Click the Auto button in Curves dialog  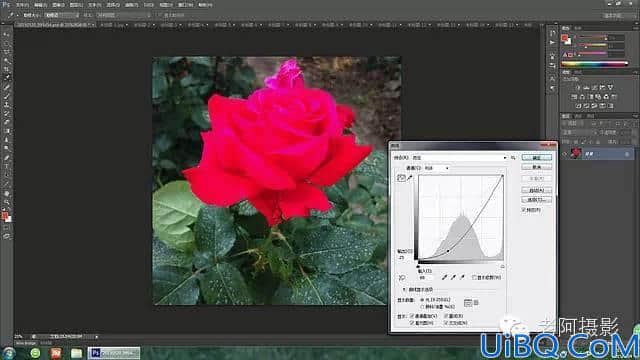[537, 190]
